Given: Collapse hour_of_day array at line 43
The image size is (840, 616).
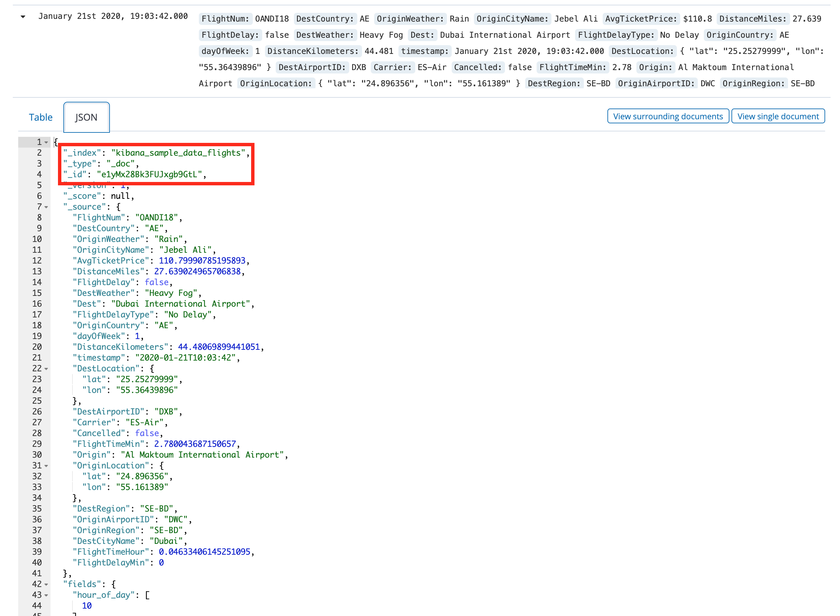Looking at the screenshot, I should (46, 595).
